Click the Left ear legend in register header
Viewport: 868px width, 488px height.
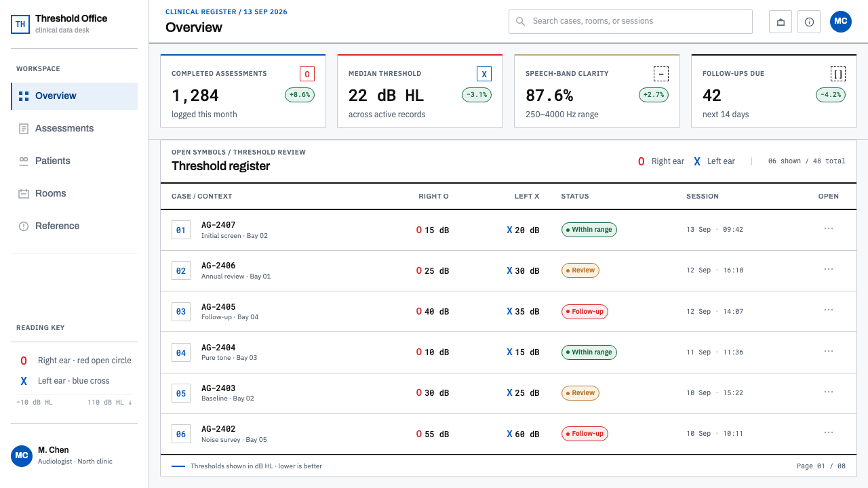[714, 161]
